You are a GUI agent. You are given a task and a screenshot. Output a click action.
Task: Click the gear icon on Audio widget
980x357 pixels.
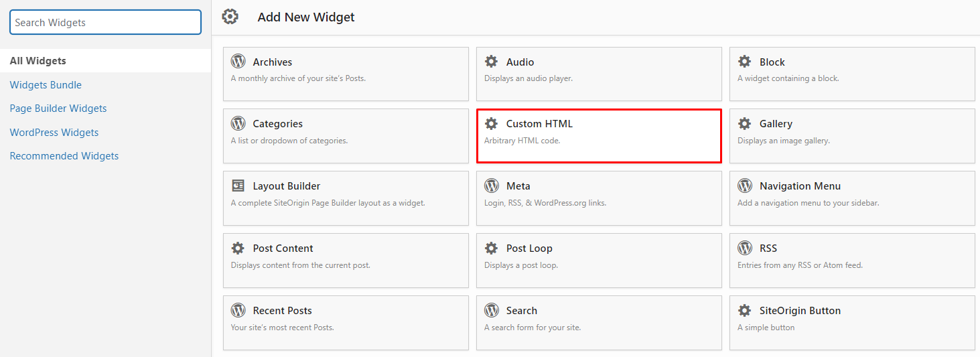click(x=491, y=62)
